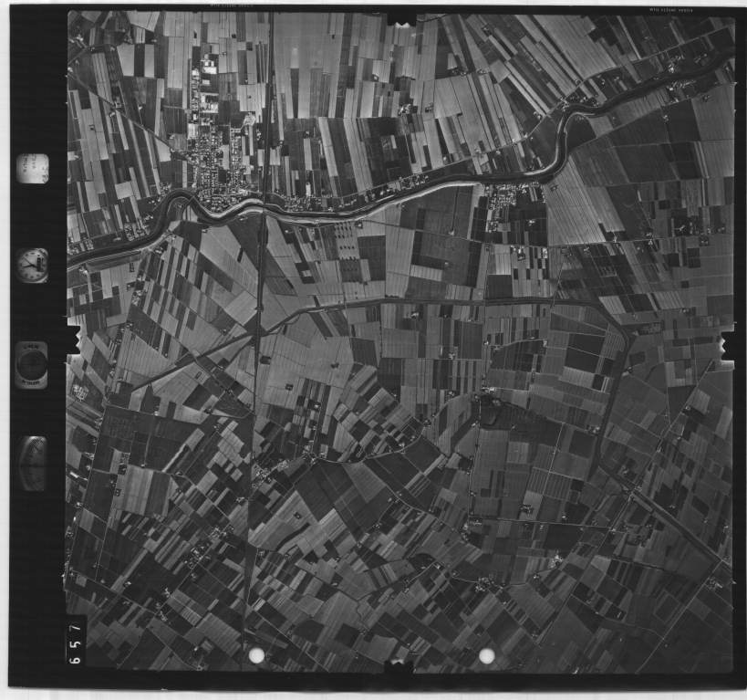Select the altimeter gauge in the left strip
Viewport: 747px width, 700px height.
click(33, 463)
